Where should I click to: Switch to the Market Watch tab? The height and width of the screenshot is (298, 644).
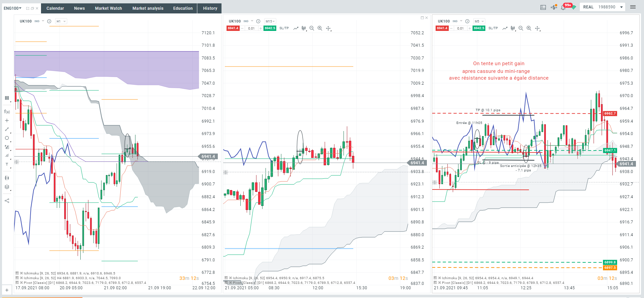click(108, 8)
